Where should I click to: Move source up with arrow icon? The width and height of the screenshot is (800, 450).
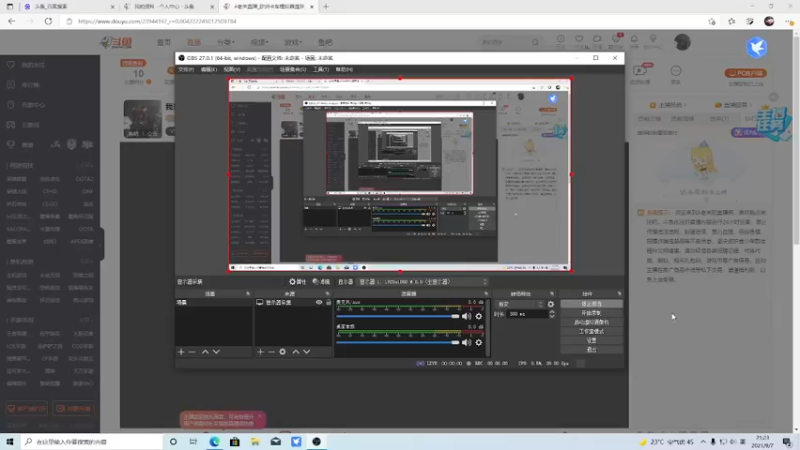click(295, 352)
